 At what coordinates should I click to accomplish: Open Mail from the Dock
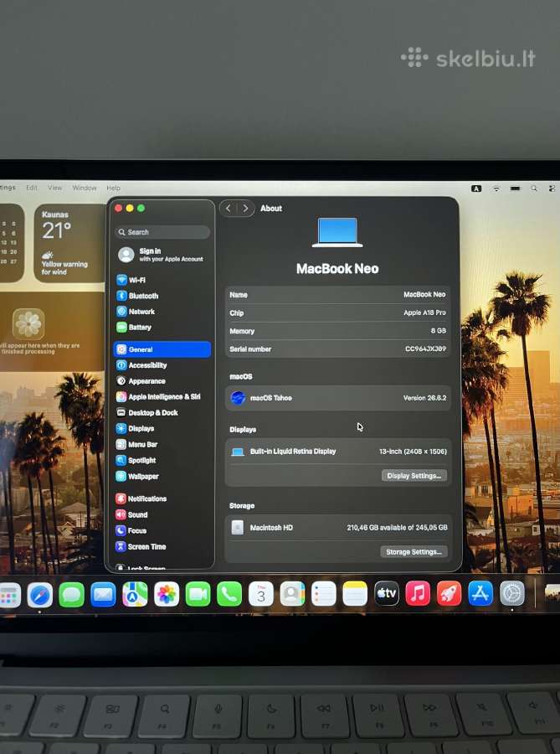point(103,595)
